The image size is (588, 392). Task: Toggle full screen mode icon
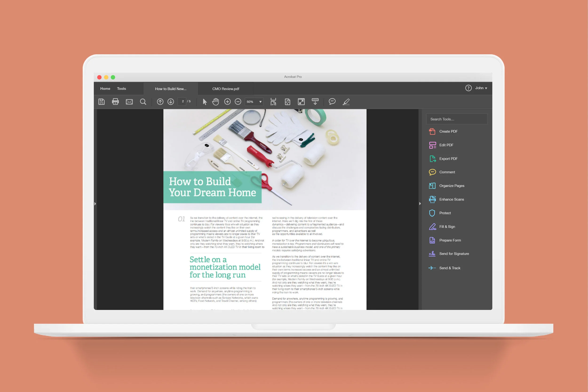[x=301, y=102]
